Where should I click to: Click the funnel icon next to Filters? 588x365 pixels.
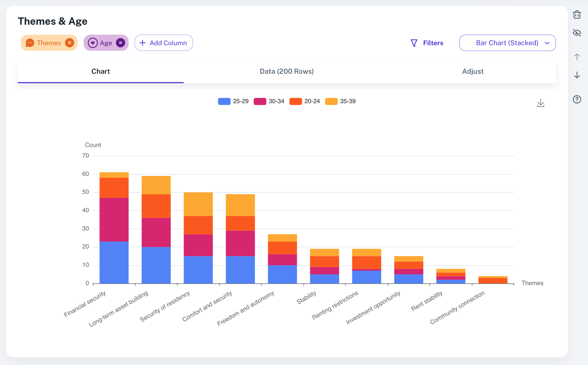(x=414, y=43)
